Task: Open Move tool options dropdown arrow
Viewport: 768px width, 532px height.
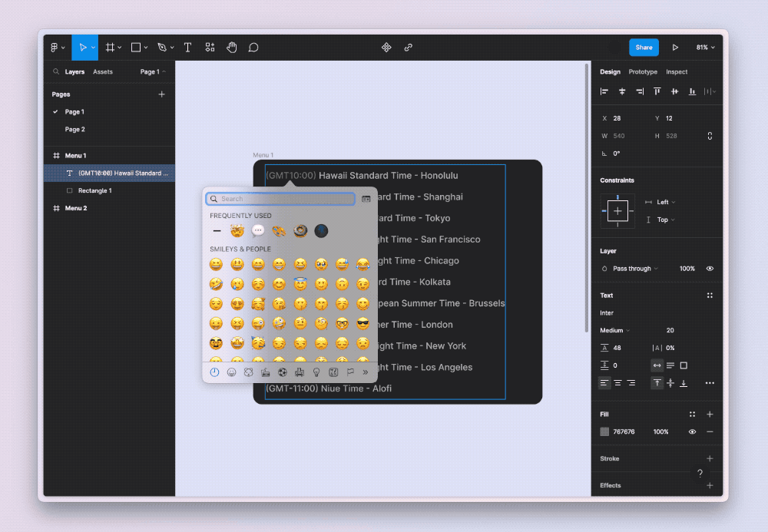Action: [93, 48]
